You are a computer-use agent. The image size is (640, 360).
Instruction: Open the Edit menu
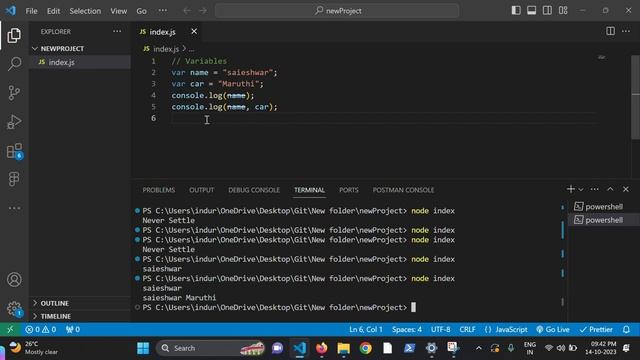[x=53, y=11]
